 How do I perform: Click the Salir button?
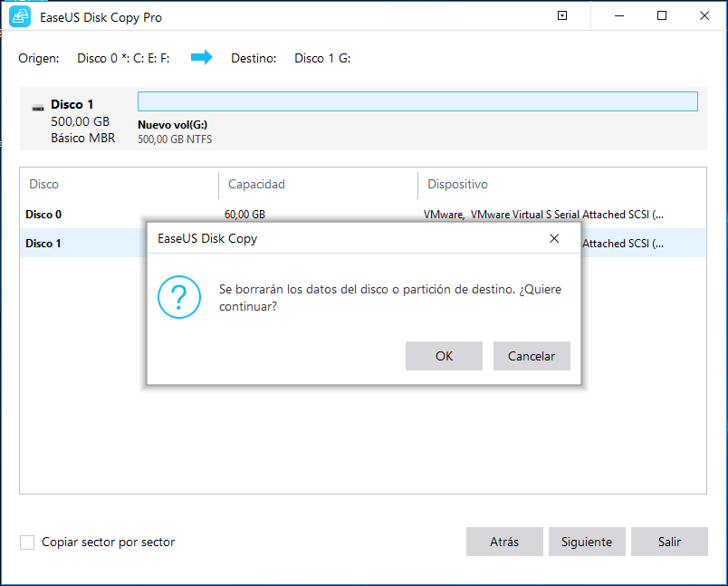(x=669, y=542)
